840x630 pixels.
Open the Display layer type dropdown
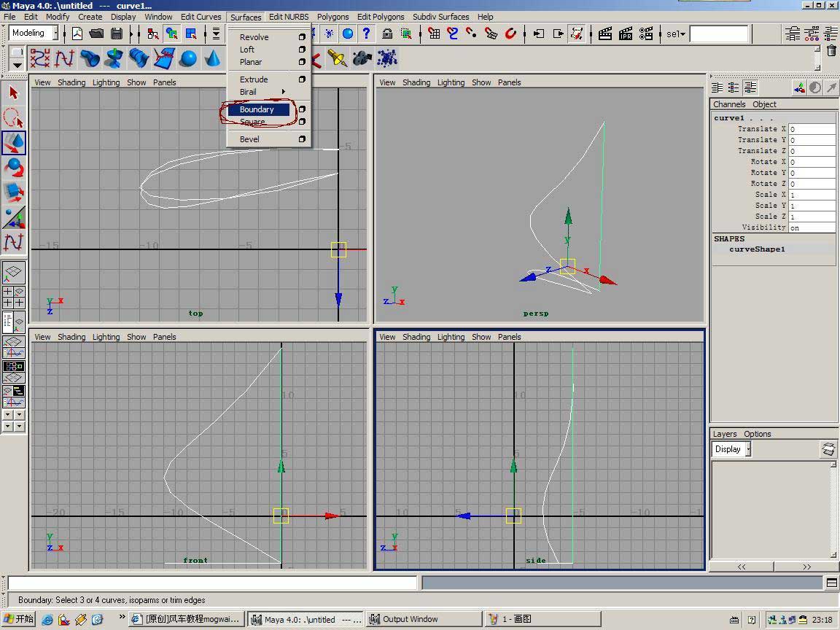(x=732, y=449)
